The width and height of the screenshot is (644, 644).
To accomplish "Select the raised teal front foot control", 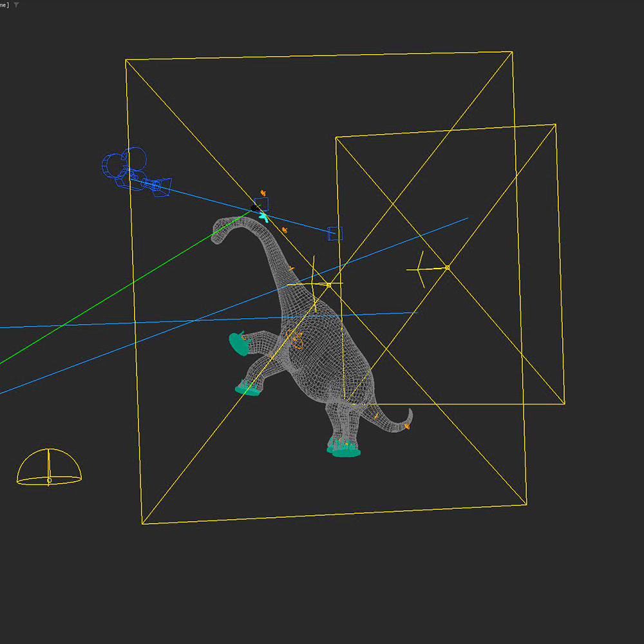I will click(239, 344).
